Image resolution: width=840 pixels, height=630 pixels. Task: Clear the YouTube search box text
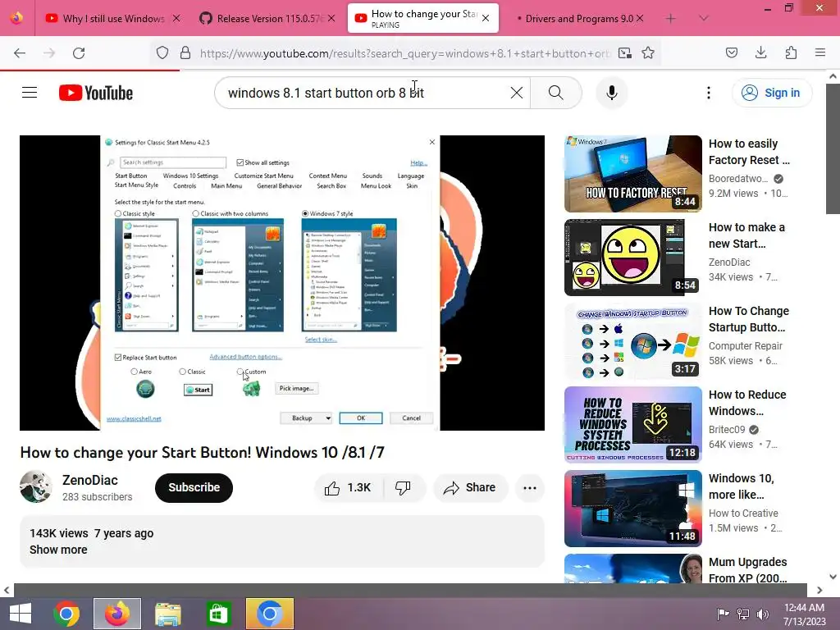517,93
